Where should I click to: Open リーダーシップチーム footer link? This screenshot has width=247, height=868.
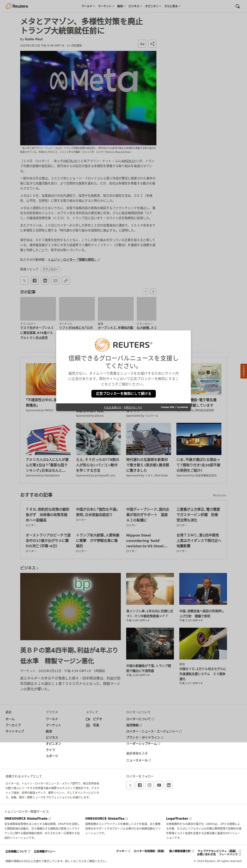point(143,744)
